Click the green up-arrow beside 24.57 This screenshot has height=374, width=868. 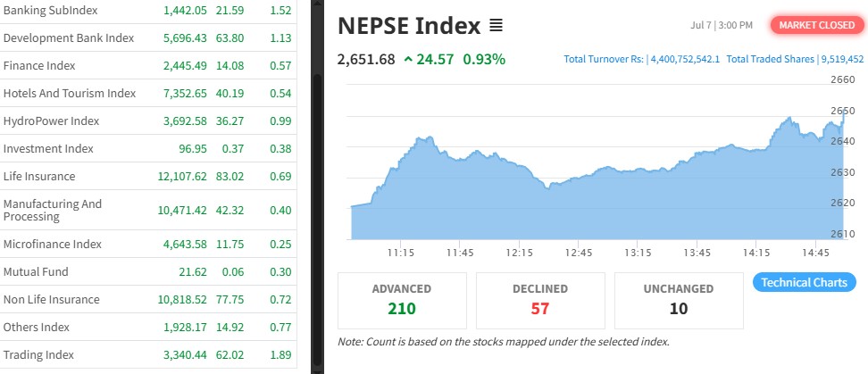408,59
